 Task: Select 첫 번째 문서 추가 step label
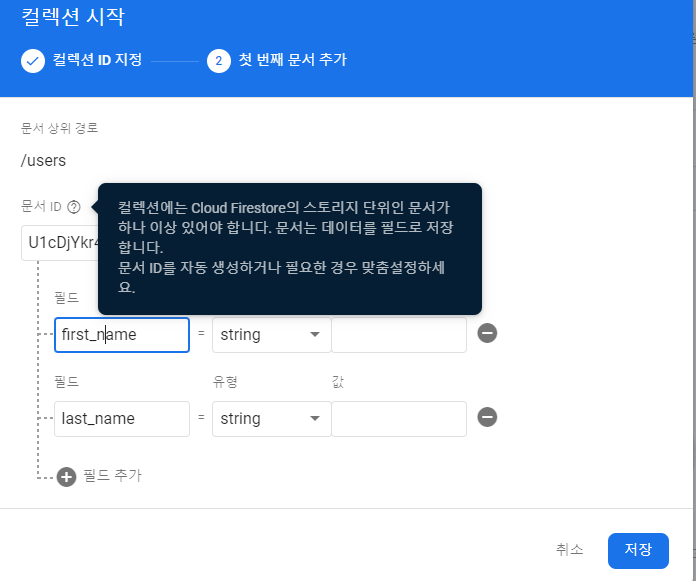(293, 59)
